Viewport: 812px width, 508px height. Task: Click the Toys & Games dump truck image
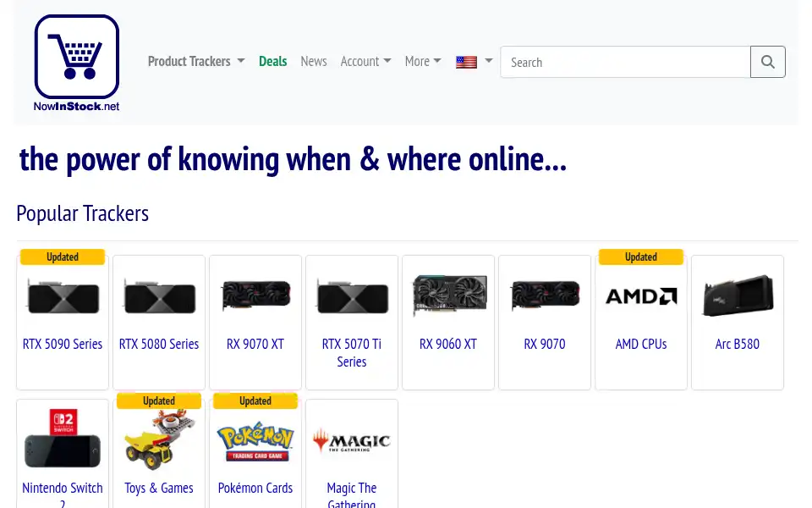(159, 439)
